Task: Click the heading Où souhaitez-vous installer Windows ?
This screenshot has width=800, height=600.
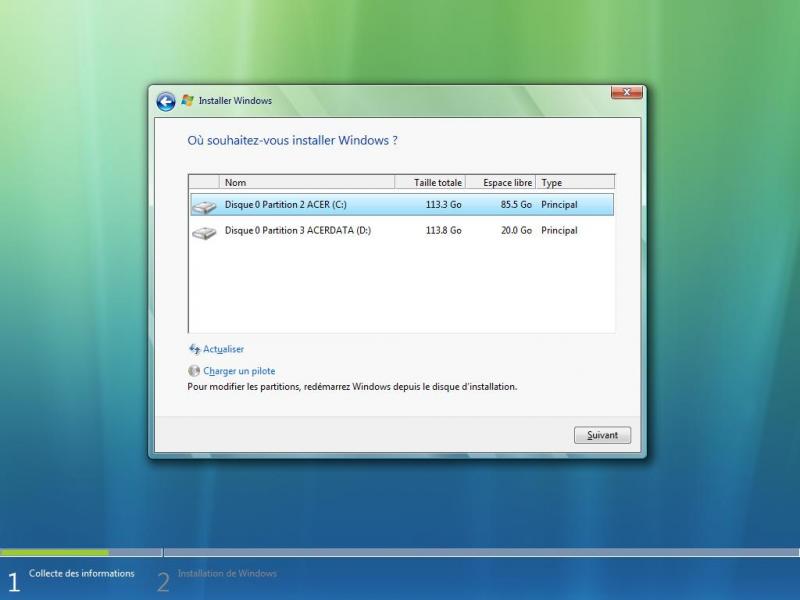Action: coord(292,140)
